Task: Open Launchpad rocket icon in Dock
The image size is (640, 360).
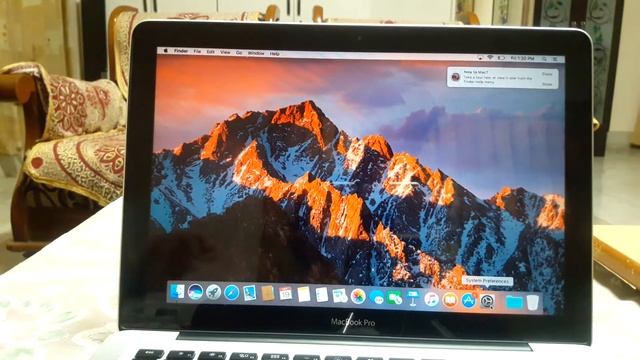Action: [x=213, y=293]
